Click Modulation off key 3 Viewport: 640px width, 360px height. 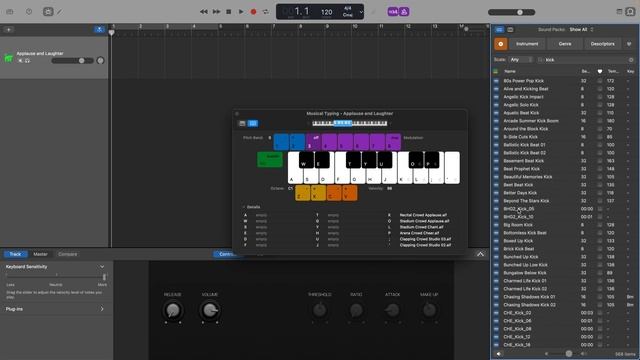[313, 142]
